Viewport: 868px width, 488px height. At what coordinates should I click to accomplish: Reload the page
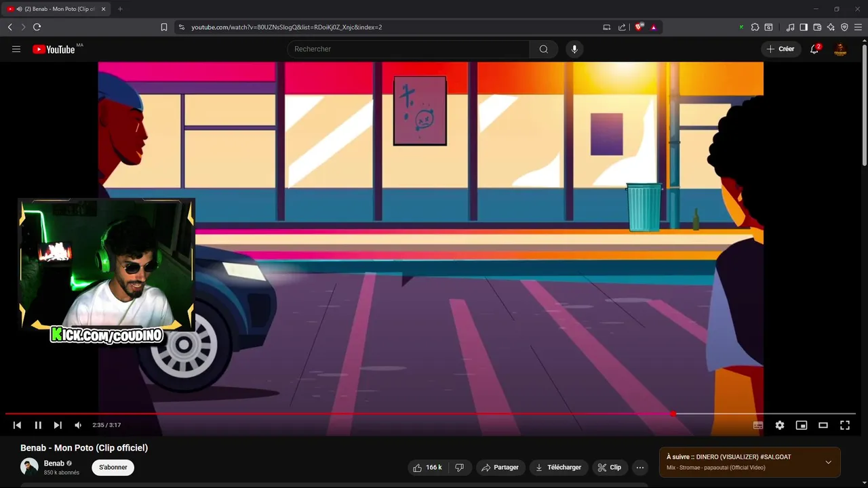click(37, 27)
